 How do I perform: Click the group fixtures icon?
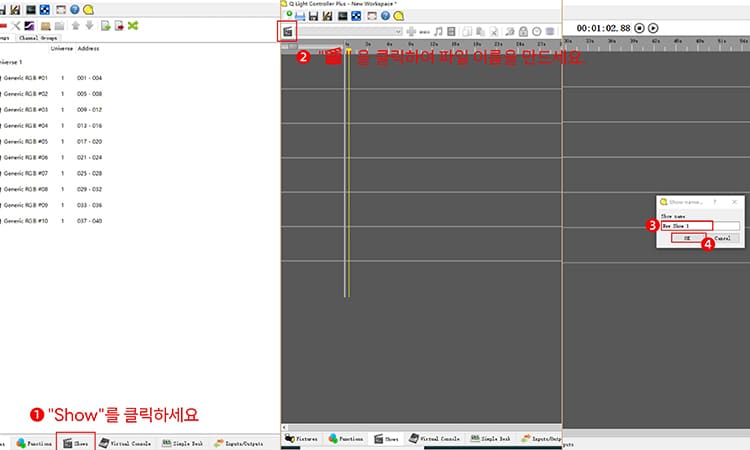pos(46,26)
